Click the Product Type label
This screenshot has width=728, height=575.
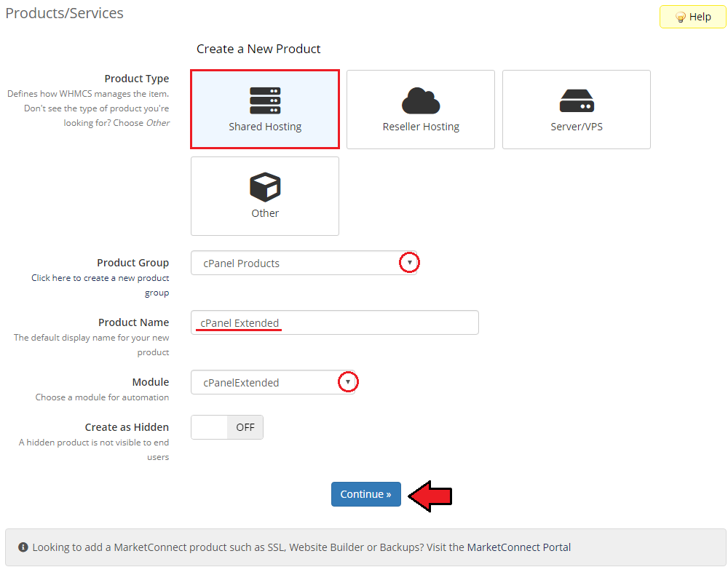pyautogui.click(x=137, y=79)
